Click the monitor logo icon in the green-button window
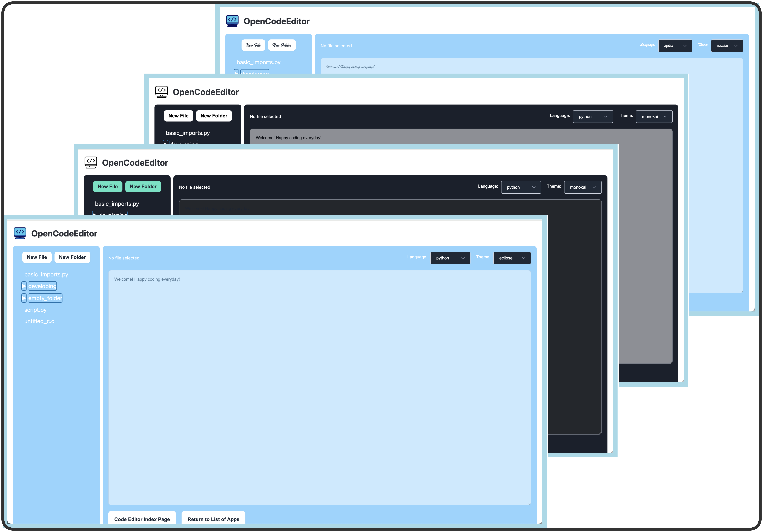 90,162
